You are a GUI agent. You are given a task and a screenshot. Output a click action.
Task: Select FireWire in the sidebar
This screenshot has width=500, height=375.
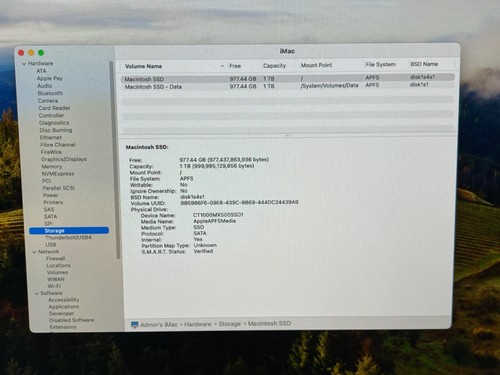(51, 152)
